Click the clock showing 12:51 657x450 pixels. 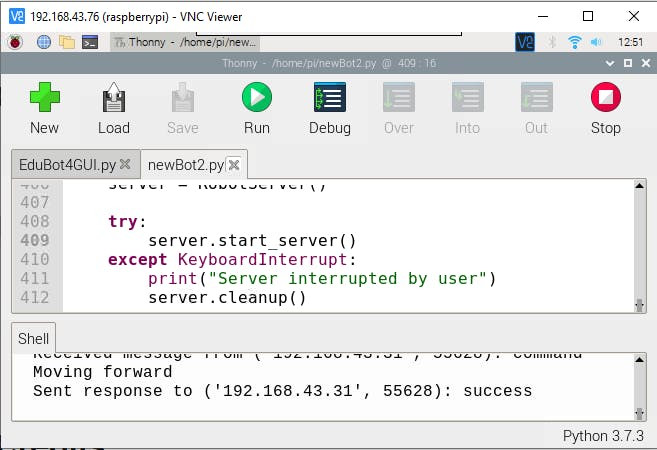pos(630,42)
